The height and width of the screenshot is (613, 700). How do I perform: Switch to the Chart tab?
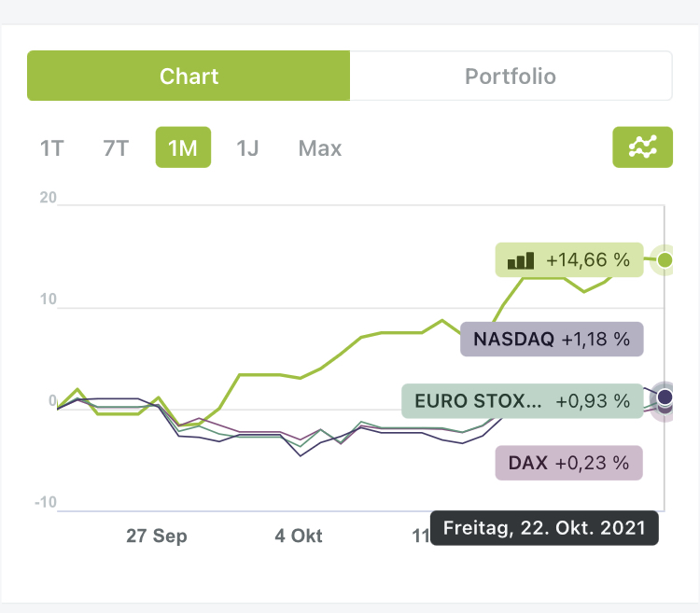pyautogui.click(x=189, y=76)
